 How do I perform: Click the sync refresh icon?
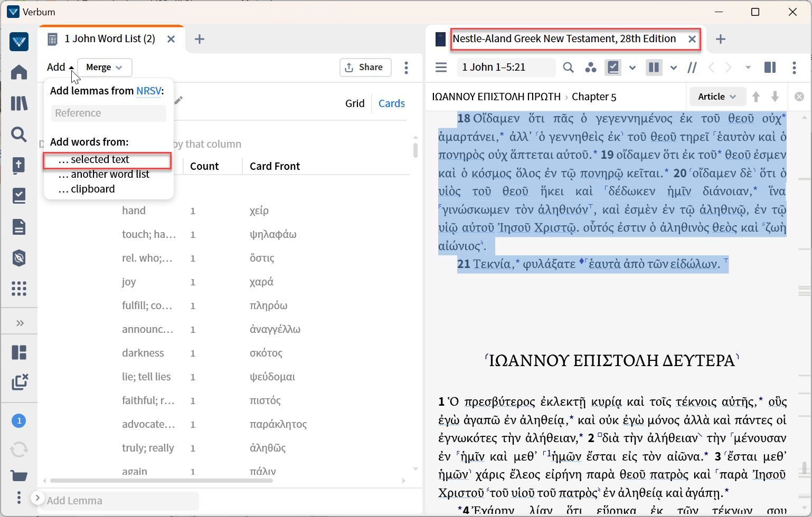pyautogui.click(x=19, y=449)
